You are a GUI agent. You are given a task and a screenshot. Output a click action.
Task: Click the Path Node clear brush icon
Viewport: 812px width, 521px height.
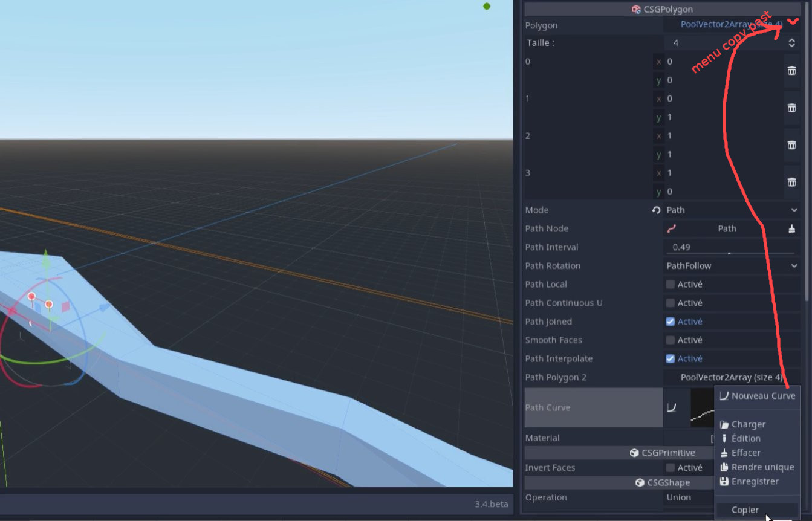[x=792, y=228]
